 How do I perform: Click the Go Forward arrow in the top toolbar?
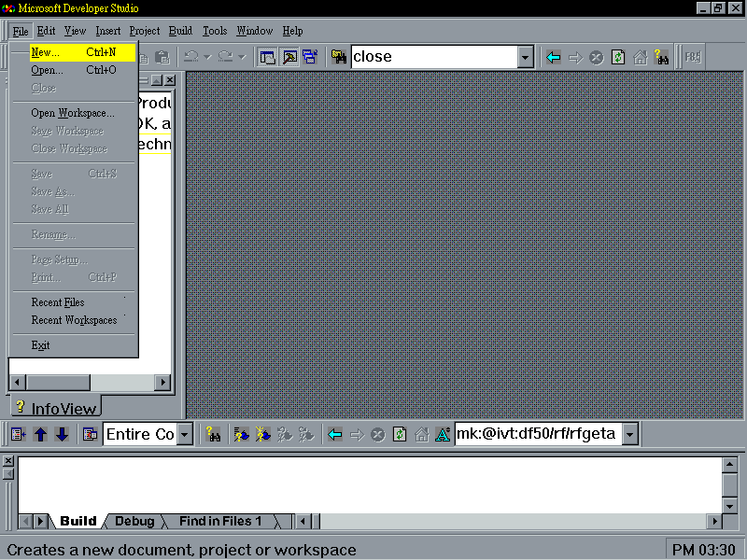pyautogui.click(x=575, y=58)
